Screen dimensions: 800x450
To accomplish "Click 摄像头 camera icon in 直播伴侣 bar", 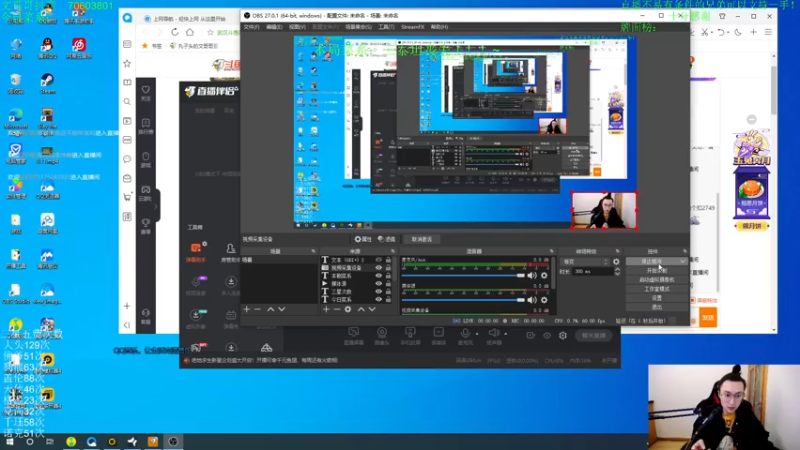I will point(382,336).
